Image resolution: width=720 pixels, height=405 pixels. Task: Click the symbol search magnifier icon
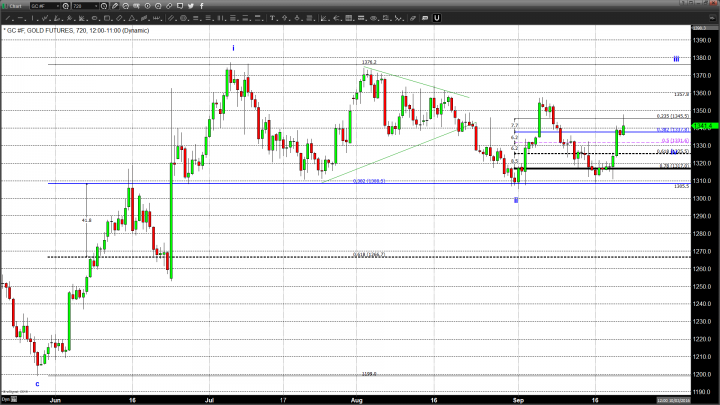[x=66, y=6]
